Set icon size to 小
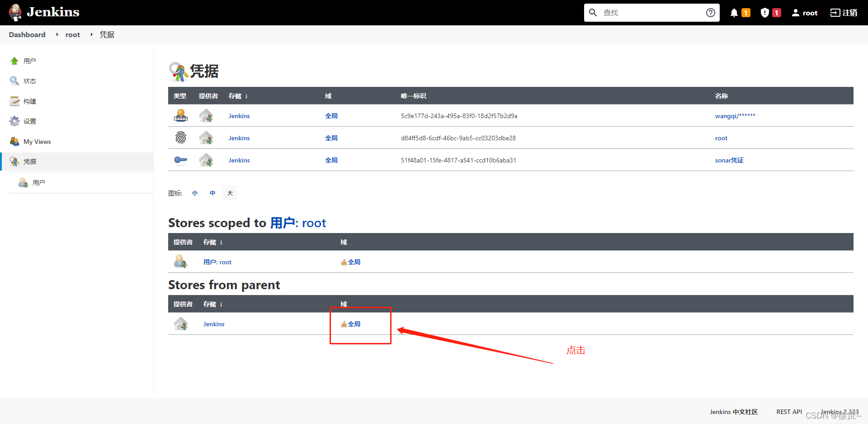The height and width of the screenshot is (424, 868). coord(195,193)
